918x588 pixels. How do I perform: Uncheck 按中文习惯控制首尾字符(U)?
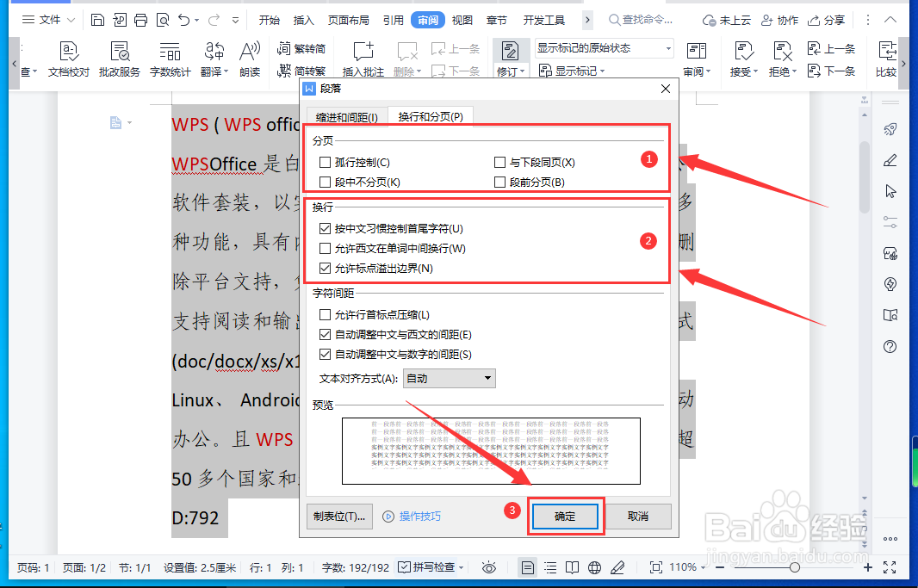(x=325, y=228)
